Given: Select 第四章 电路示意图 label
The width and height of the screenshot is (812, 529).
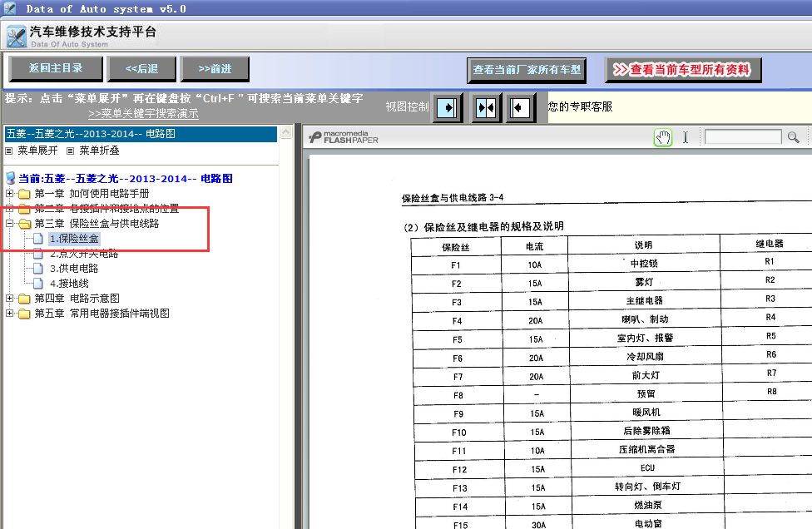Looking at the screenshot, I should click(77, 299).
